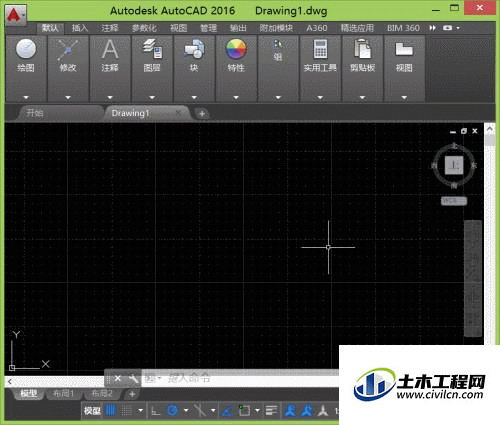
Task: Switch to the 默认 ribbon tab
Action: click(x=50, y=28)
